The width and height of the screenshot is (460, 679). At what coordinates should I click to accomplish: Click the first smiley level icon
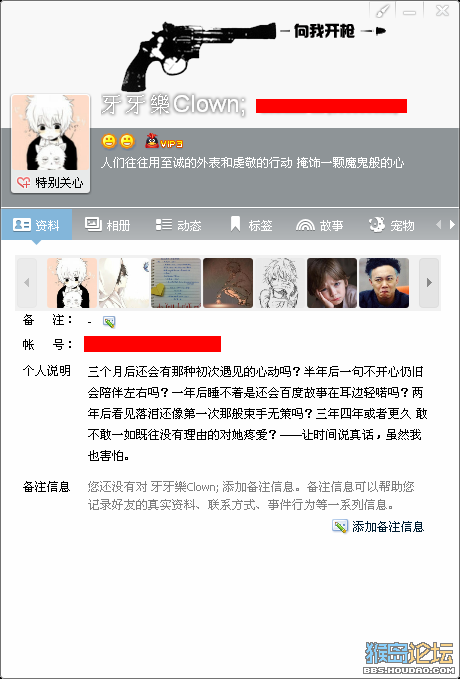[x=109, y=141]
